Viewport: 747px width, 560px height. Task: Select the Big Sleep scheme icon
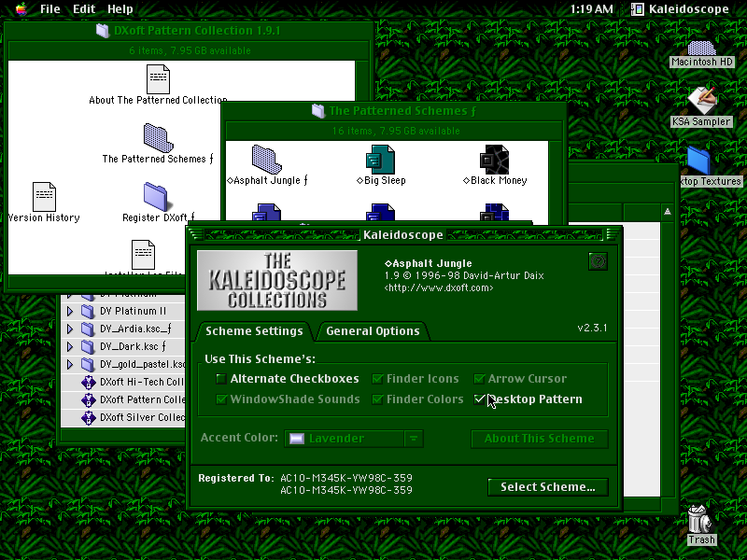380,160
